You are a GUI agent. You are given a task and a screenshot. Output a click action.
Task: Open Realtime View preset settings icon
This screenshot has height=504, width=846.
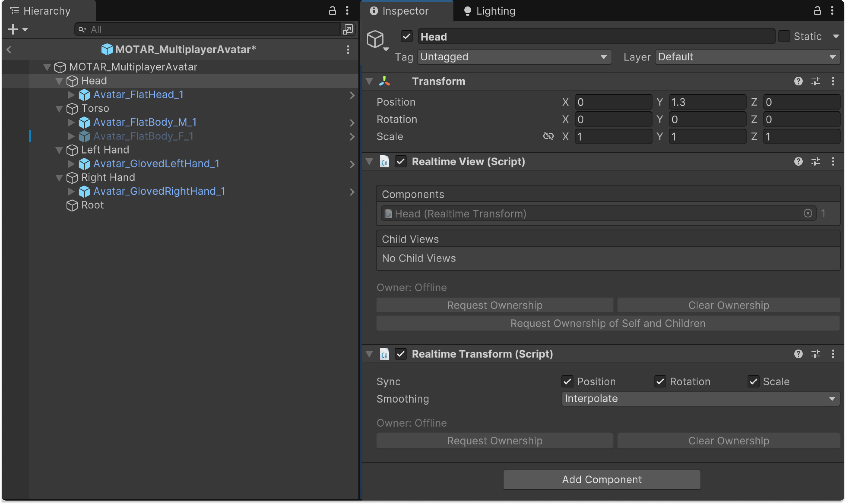(x=815, y=162)
